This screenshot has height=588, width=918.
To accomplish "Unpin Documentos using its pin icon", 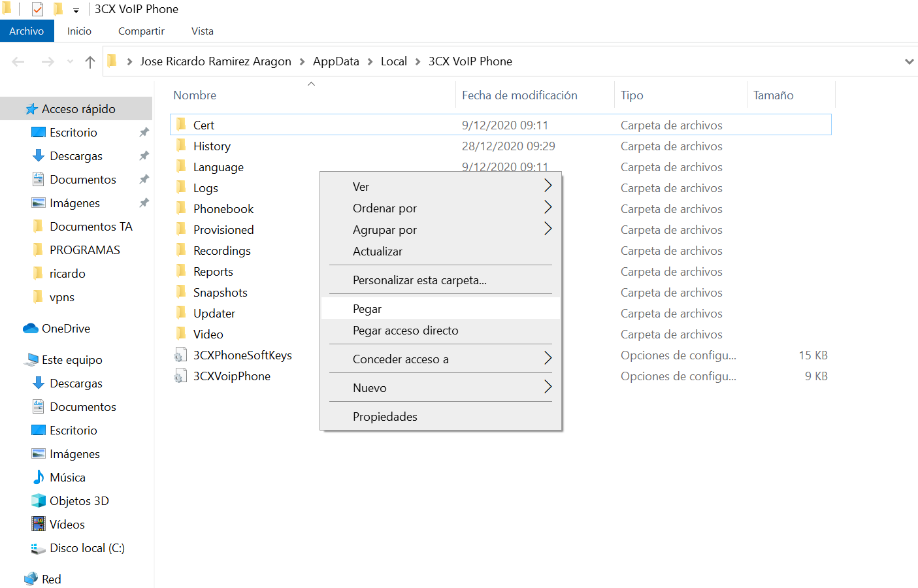I will pyautogui.click(x=144, y=179).
